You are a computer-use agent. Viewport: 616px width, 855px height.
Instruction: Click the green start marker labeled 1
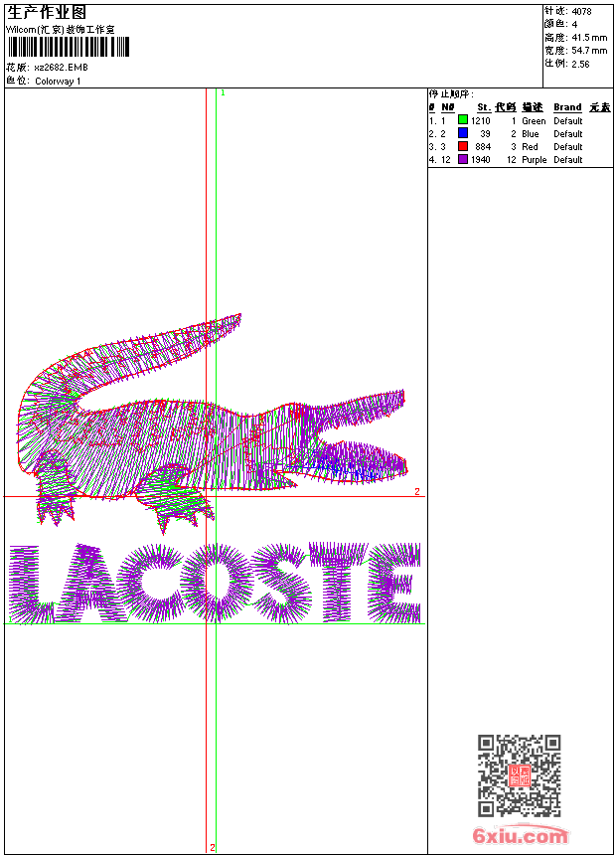click(223, 92)
